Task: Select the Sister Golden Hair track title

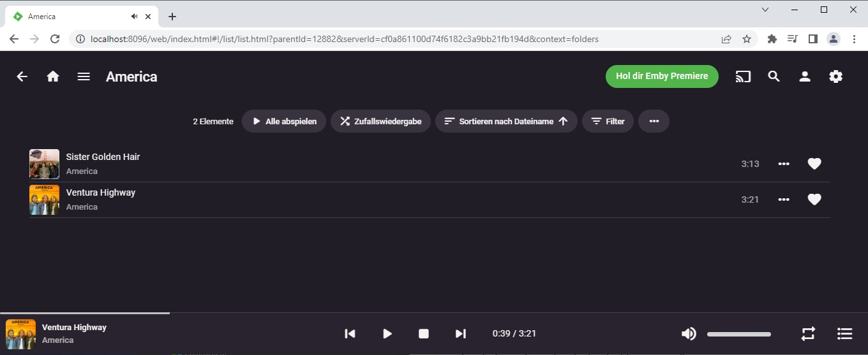Action: [103, 157]
